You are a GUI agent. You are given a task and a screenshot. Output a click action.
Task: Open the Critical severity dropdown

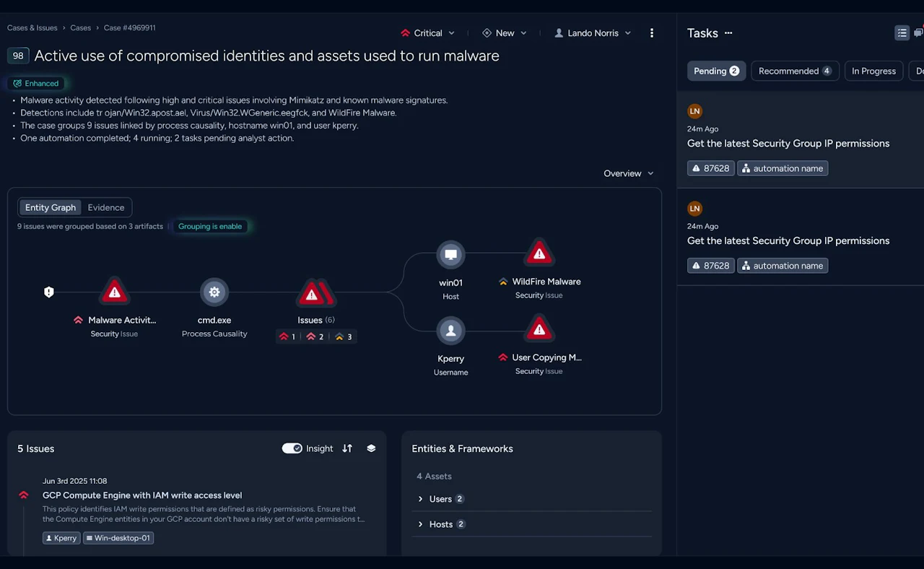[427, 32]
